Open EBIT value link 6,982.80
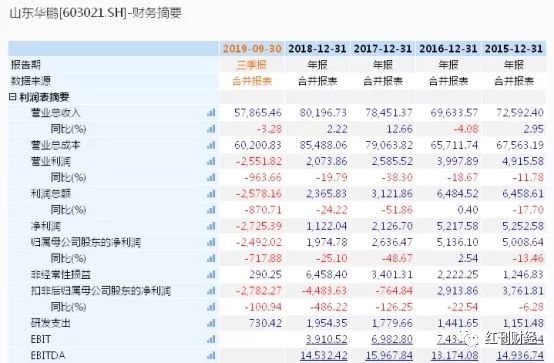 [x=392, y=340]
